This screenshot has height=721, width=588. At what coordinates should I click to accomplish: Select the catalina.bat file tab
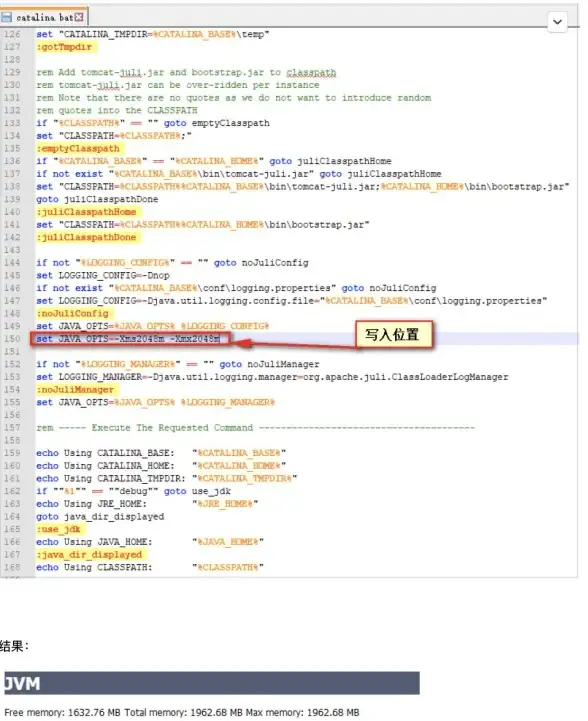tap(44, 17)
